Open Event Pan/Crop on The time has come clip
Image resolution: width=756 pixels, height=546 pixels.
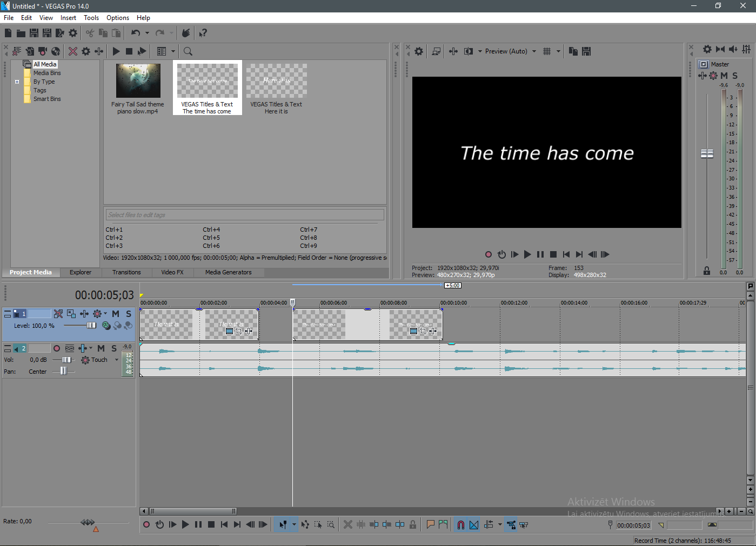(423, 331)
